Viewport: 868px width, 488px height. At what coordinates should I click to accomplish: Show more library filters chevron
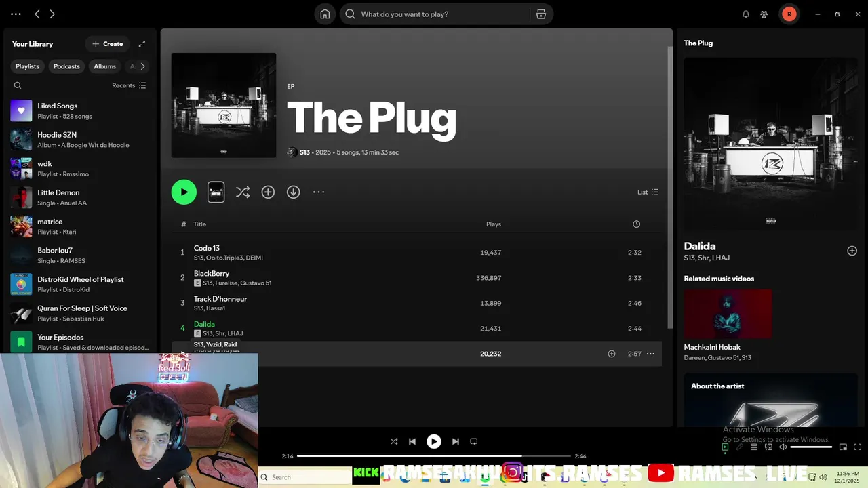point(142,66)
